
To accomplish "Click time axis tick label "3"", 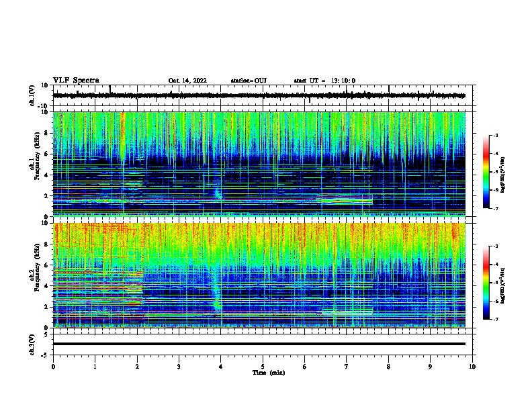I will coord(179,367).
